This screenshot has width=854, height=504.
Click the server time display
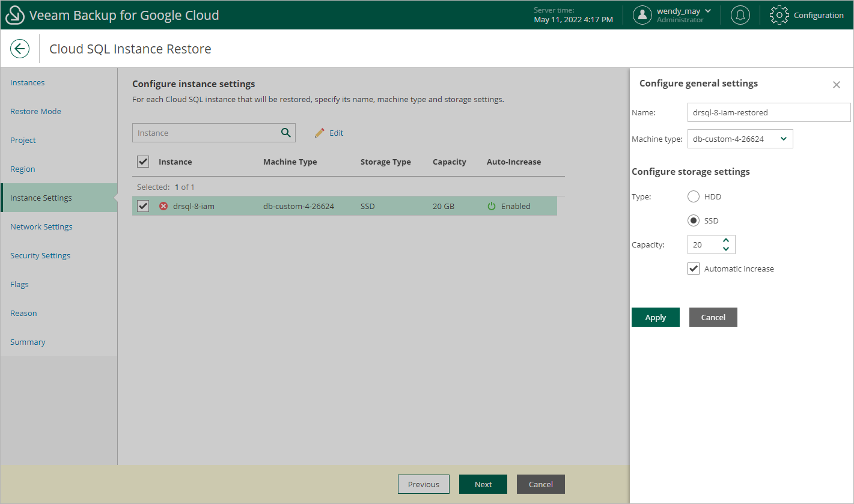pos(573,15)
